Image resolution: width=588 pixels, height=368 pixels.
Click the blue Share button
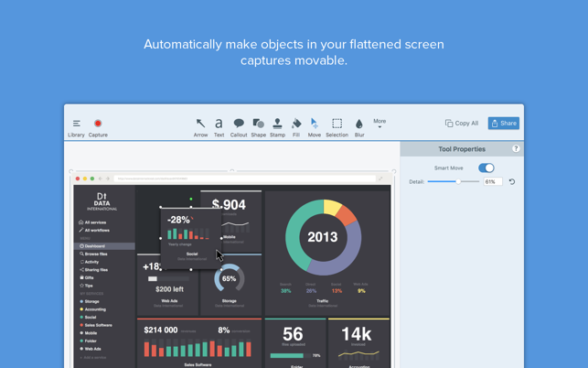[x=504, y=124]
